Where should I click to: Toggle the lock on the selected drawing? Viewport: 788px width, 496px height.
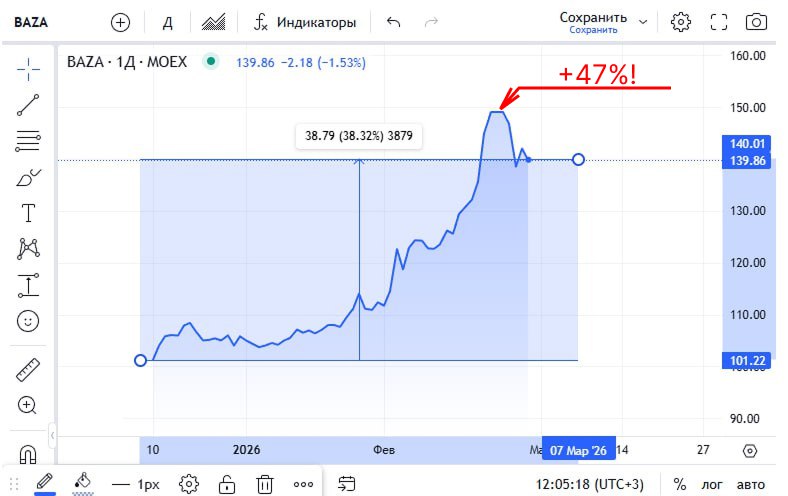coord(228,484)
